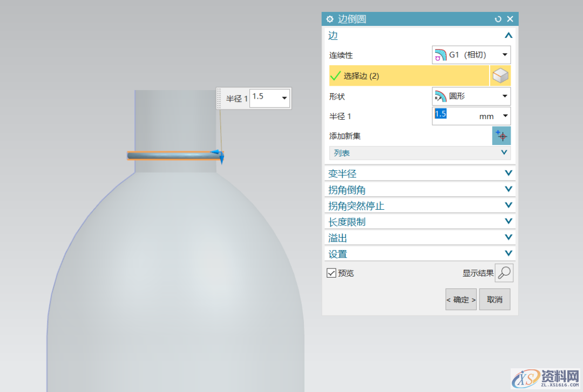The image size is (583, 392).
Task: Collapse the 边 section
Action: click(508, 35)
